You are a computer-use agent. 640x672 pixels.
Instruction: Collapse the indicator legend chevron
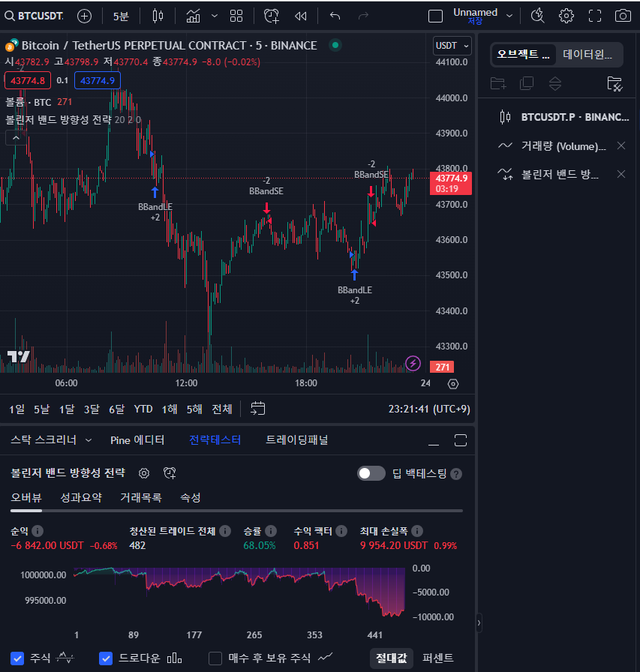16,138
